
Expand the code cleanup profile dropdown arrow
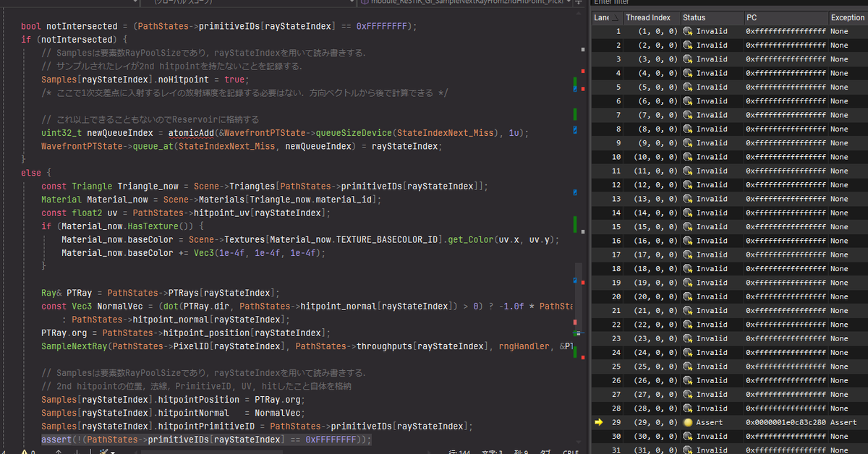pos(113,452)
